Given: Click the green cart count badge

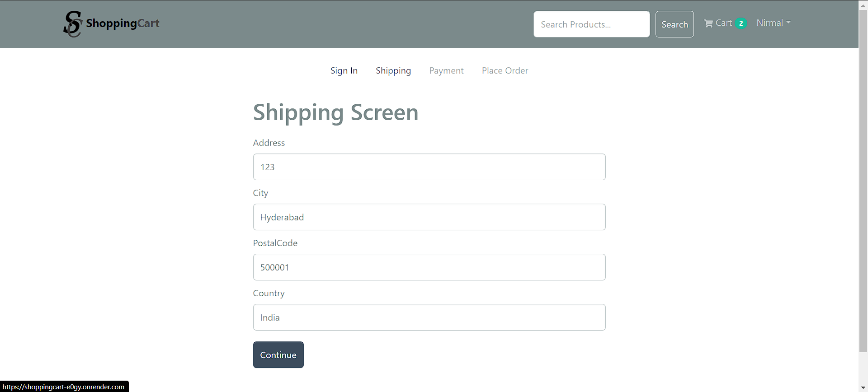Looking at the screenshot, I should [x=741, y=23].
